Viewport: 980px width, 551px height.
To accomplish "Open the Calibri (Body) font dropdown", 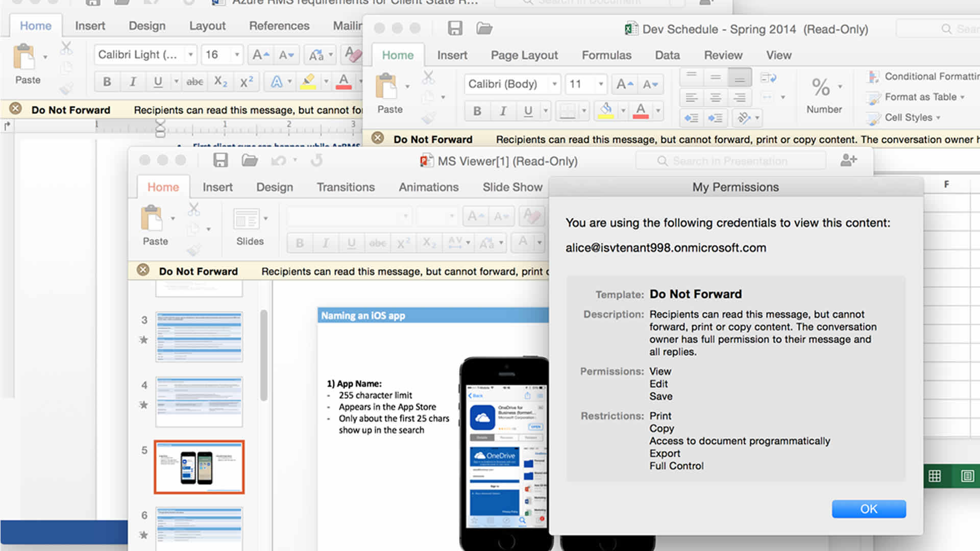I will 554,84.
